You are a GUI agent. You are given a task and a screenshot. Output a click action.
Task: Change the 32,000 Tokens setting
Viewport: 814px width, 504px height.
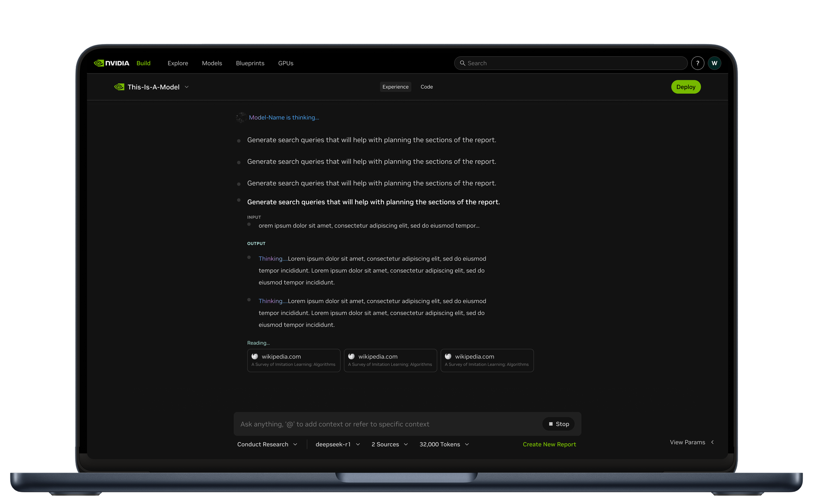tap(444, 444)
